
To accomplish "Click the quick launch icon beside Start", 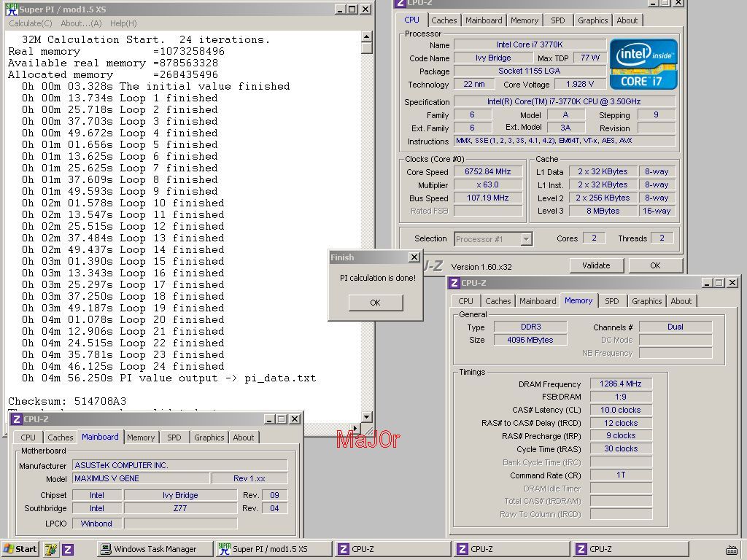I will point(51,550).
